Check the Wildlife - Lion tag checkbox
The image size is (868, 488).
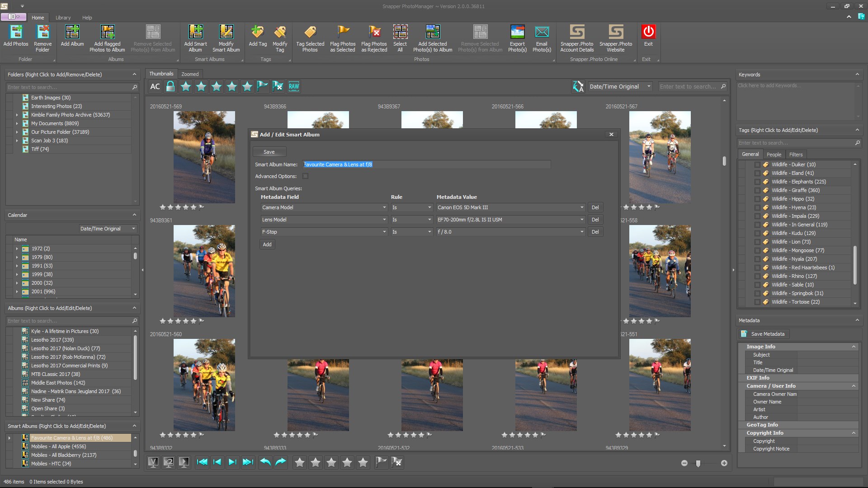coord(757,242)
